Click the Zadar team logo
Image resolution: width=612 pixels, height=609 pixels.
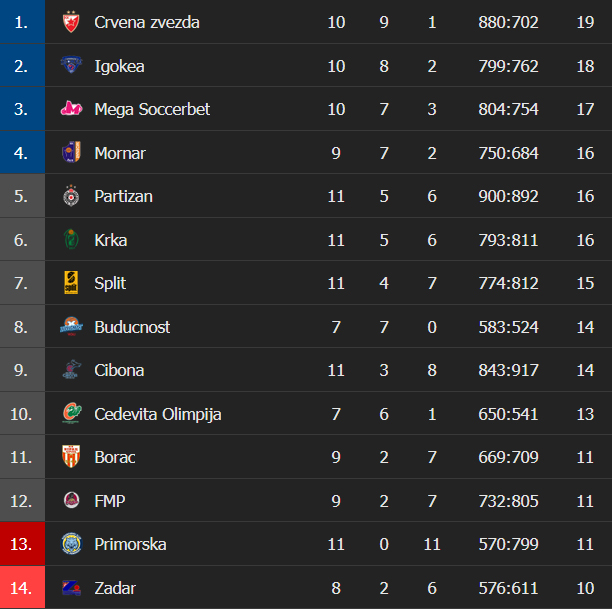71,588
